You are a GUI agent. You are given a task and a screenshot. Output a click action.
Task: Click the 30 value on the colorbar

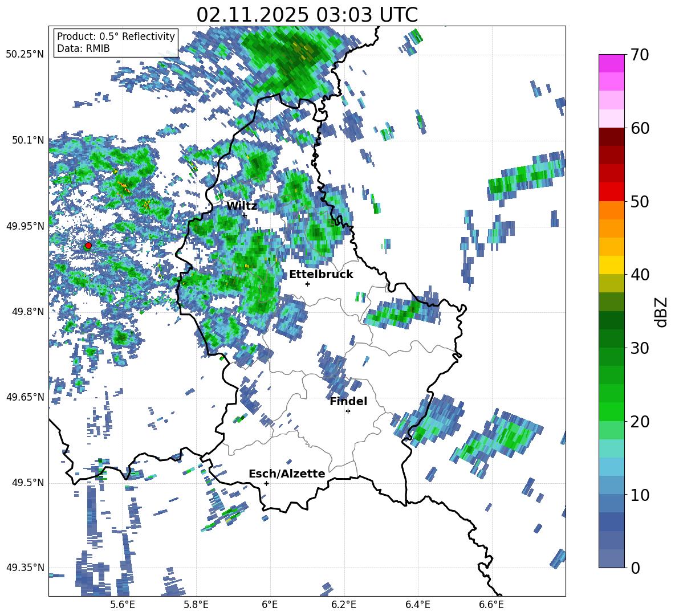click(x=640, y=348)
